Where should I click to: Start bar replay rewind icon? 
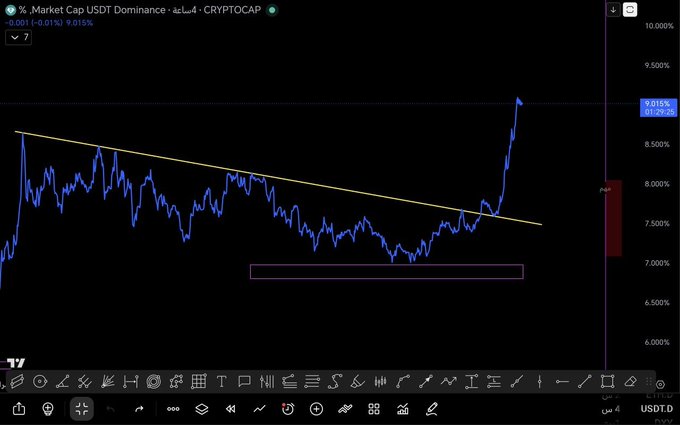(231, 409)
